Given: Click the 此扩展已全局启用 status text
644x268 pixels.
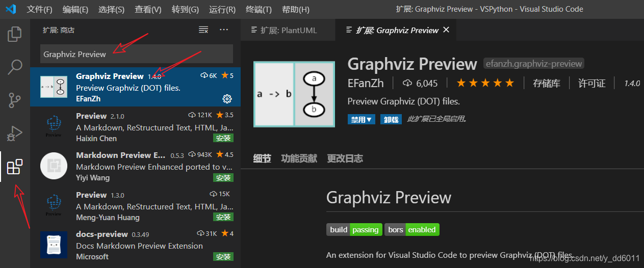Looking at the screenshot, I should [437, 119].
